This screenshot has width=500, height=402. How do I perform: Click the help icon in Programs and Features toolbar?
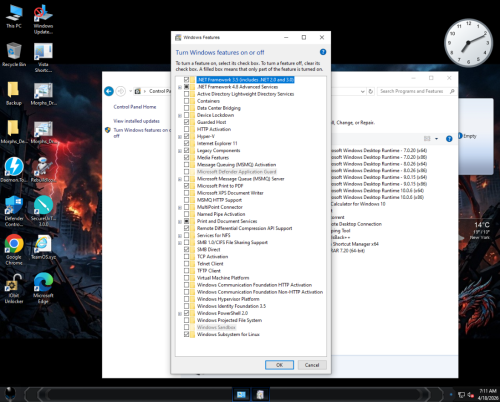pyautogui.click(x=449, y=139)
